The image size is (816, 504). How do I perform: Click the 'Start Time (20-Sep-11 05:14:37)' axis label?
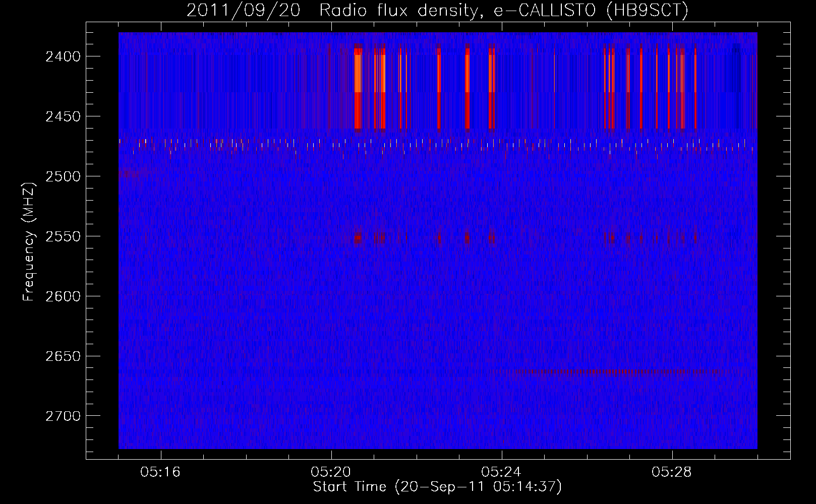tap(437, 487)
